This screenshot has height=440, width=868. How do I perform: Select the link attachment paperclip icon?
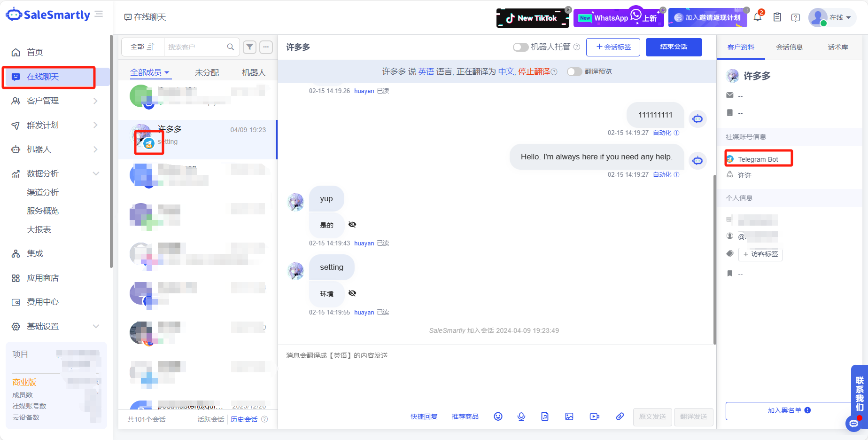tap(620, 416)
